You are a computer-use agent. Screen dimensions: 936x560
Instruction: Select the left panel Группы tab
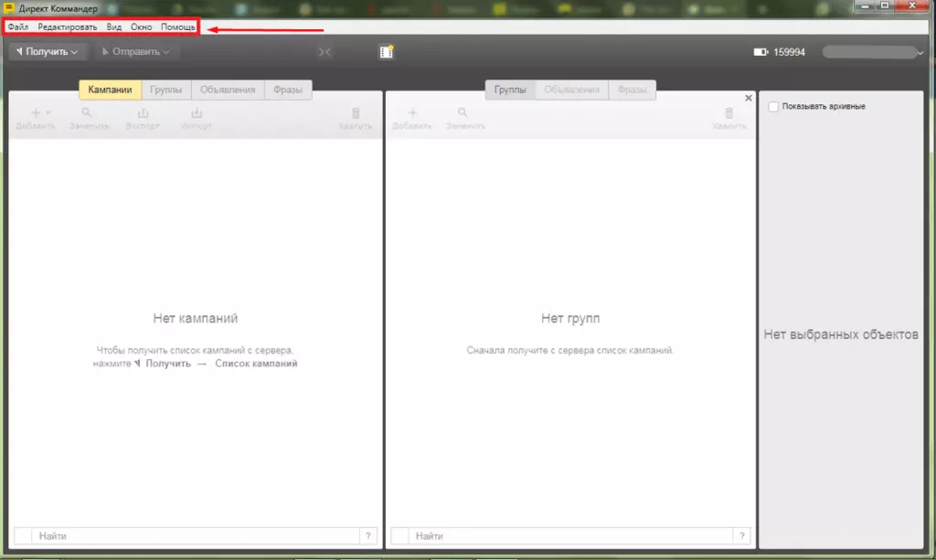[166, 90]
